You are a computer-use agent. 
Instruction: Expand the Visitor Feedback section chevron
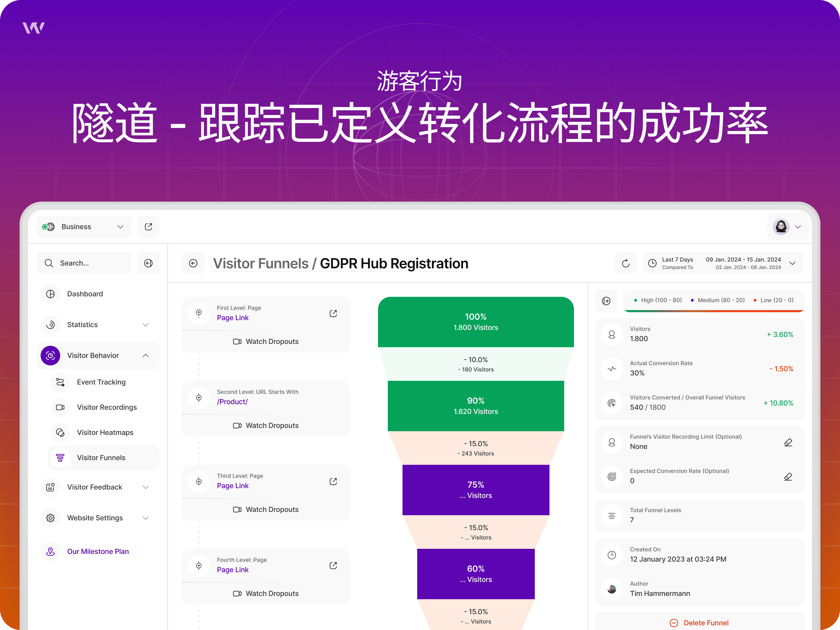[145, 487]
